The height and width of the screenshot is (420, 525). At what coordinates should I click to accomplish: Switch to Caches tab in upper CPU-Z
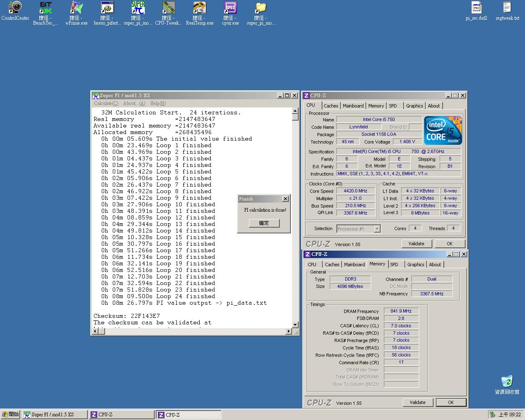click(x=331, y=106)
